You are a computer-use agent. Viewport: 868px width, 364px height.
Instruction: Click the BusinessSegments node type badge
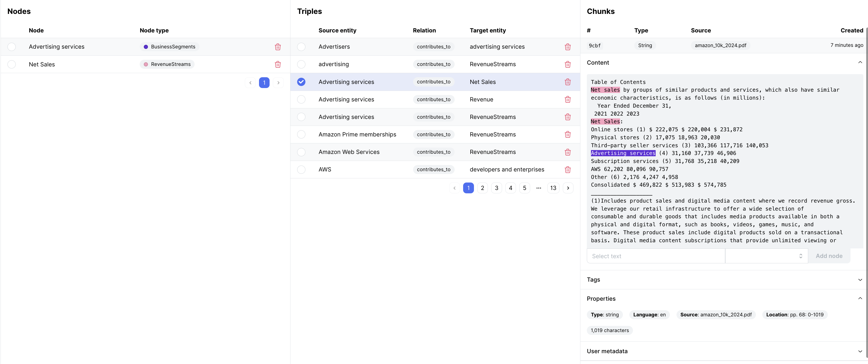pos(170,47)
